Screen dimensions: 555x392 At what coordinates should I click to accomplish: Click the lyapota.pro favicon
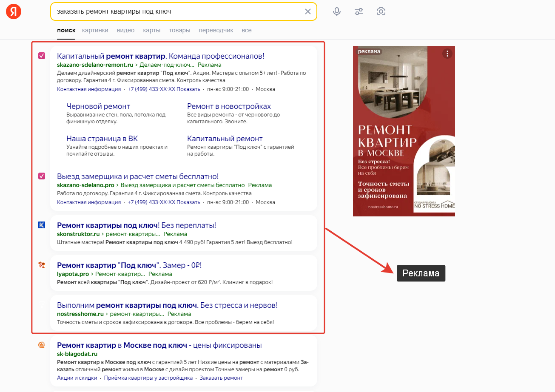click(42, 265)
